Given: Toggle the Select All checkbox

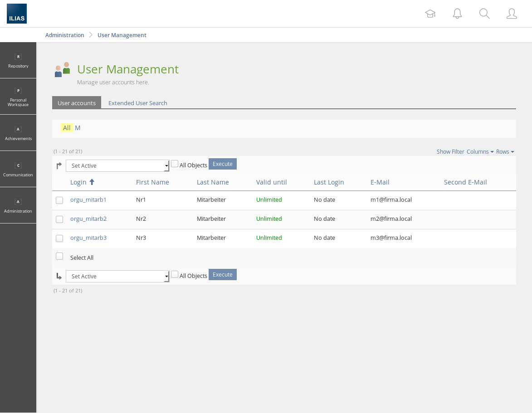Looking at the screenshot, I should click(59, 256).
